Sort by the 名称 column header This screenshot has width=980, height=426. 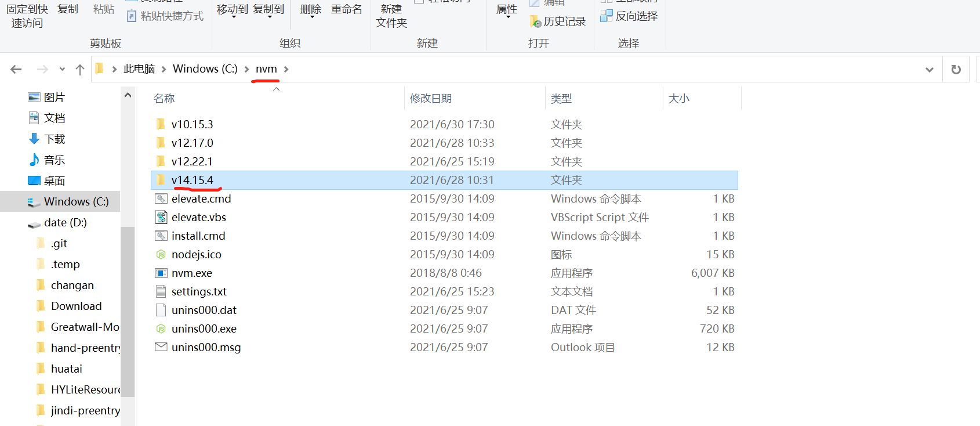[164, 99]
